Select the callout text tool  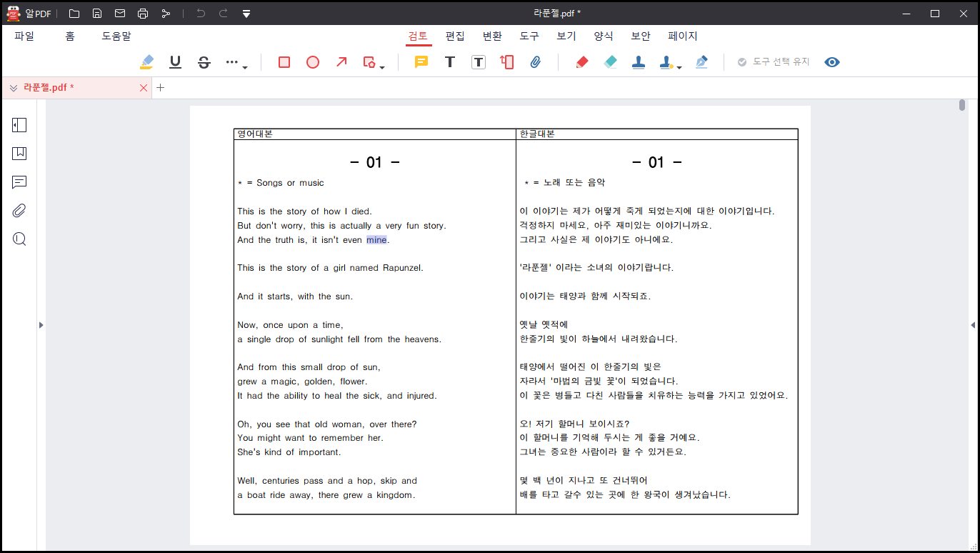(x=507, y=62)
